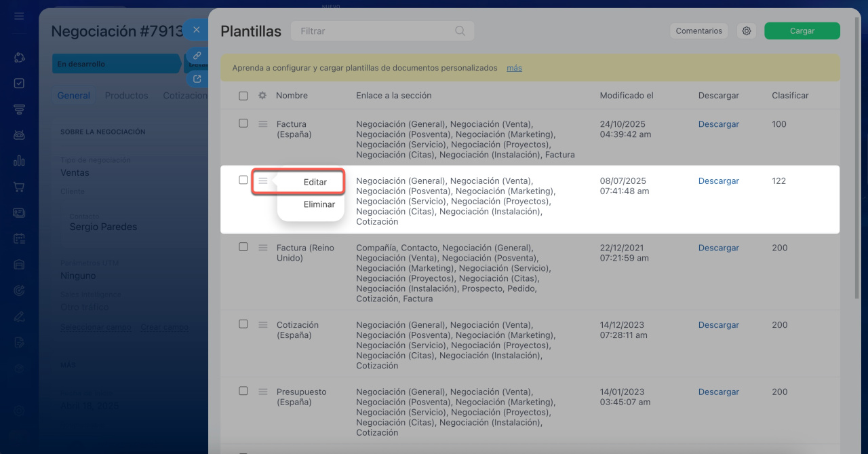The height and width of the screenshot is (454, 868).
Task: Click the 'más' link in the yellow banner
Action: (x=514, y=68)
